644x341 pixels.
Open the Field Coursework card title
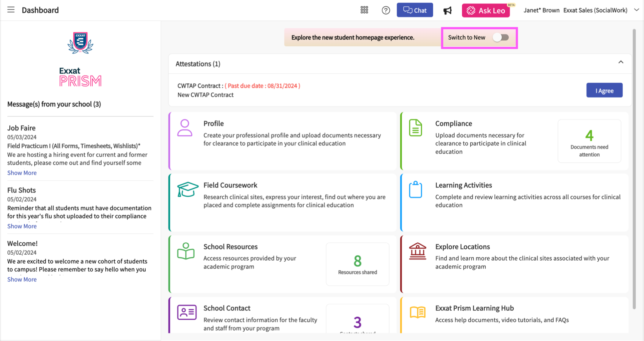[230, 185]
